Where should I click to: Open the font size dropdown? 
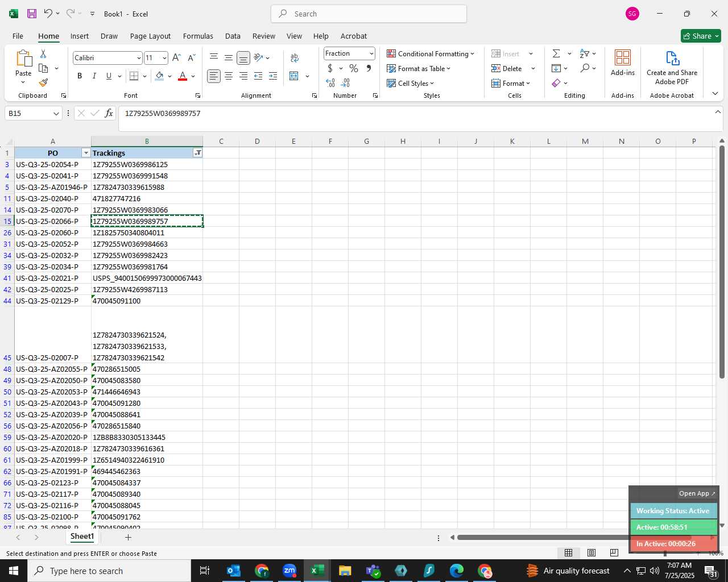(164, 58)
